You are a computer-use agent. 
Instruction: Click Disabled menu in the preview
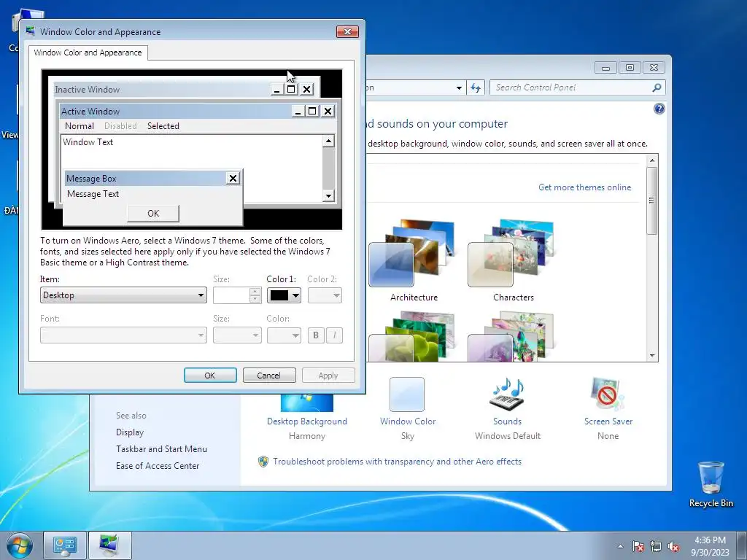(x=120, y=125)
